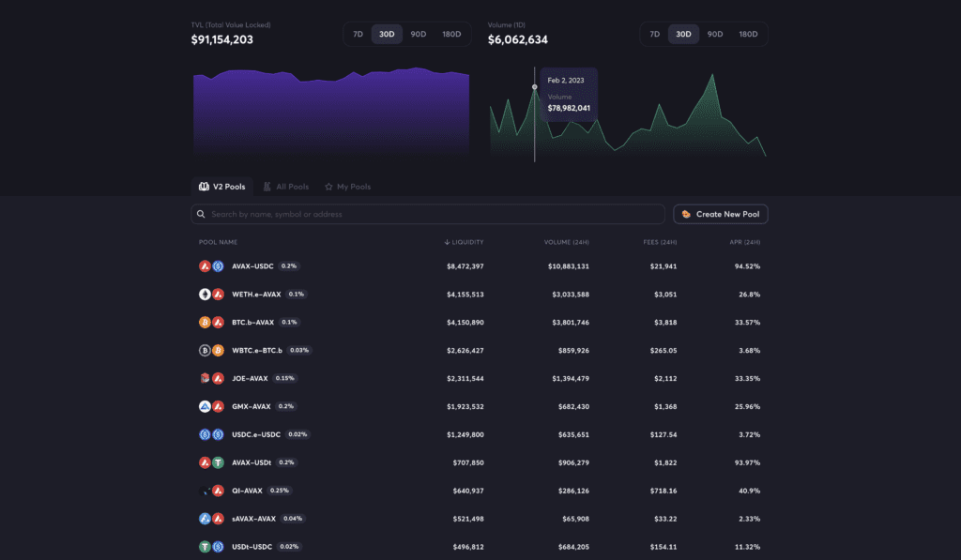This screenshot has width=961, height=560.
Task: Click the sAVAX–AVAX pool name
Action: click(x=253, y=519)
